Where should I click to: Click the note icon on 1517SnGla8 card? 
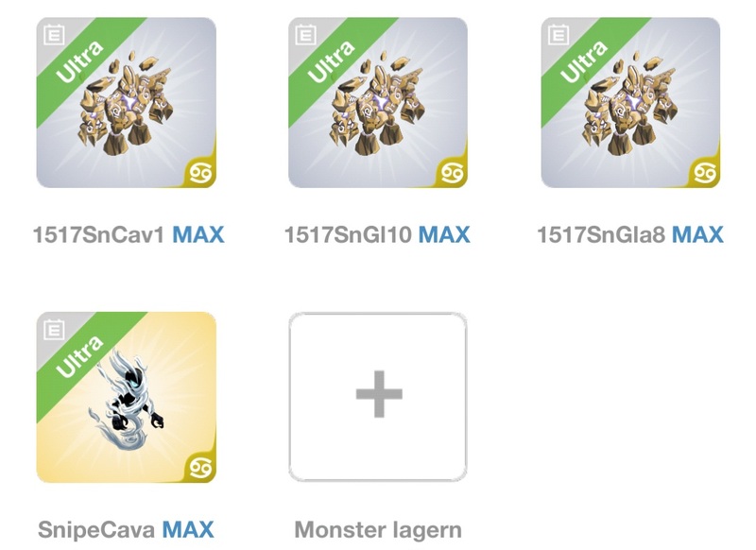pos(558,35)
